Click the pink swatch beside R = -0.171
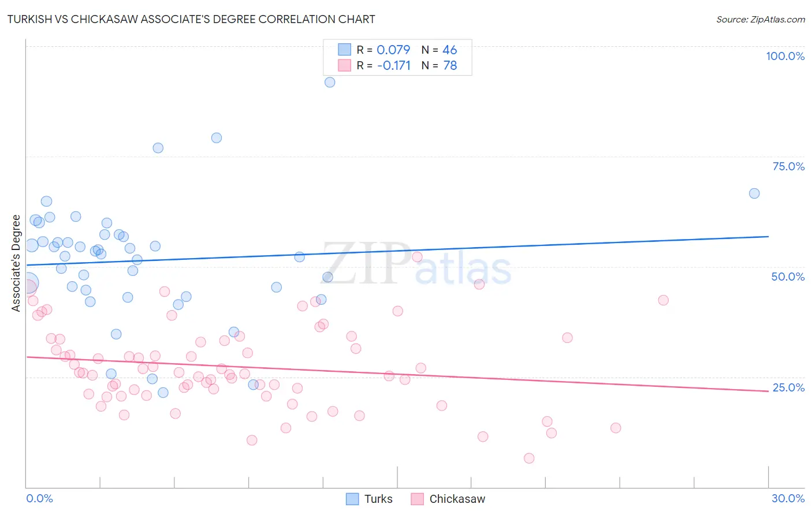Image resolution: width=812 pixels, height=515 pixels. (344, 65)
